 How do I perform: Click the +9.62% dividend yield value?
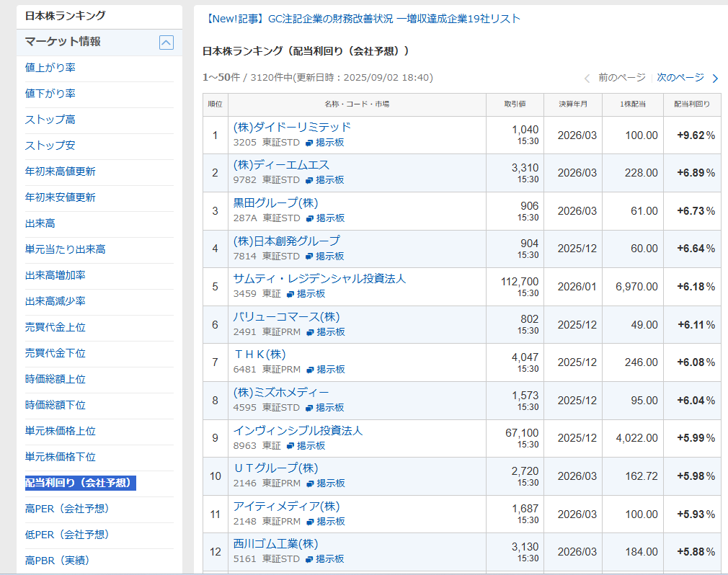click(x=696, y=135)
